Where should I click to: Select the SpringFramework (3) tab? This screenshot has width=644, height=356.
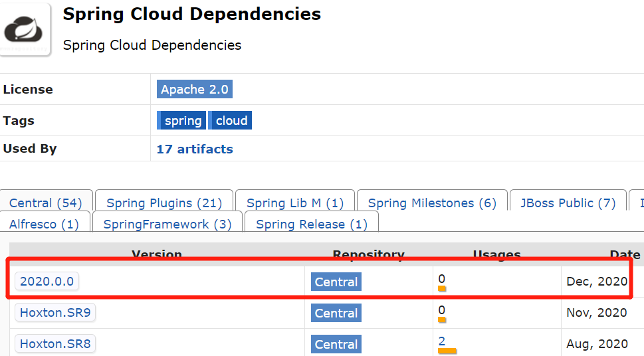pyautogui.click(x=167, y=224)
